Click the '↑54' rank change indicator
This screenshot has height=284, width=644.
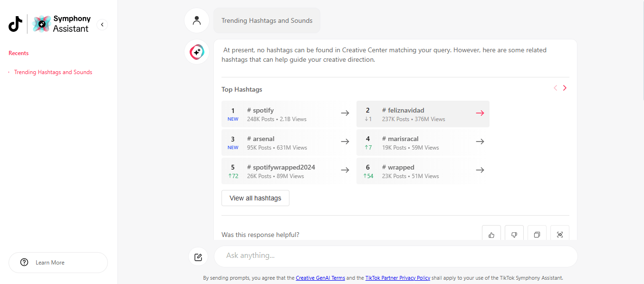tap(368, 176)
